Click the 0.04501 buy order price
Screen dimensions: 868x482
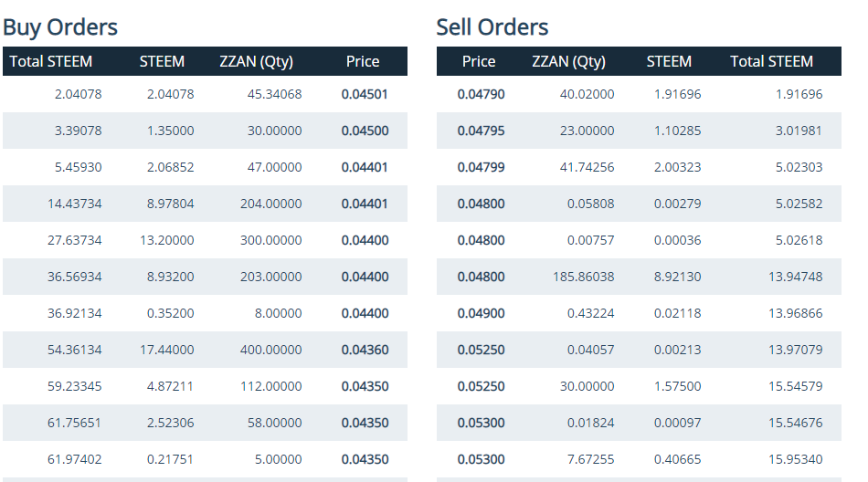coord(365,94)
